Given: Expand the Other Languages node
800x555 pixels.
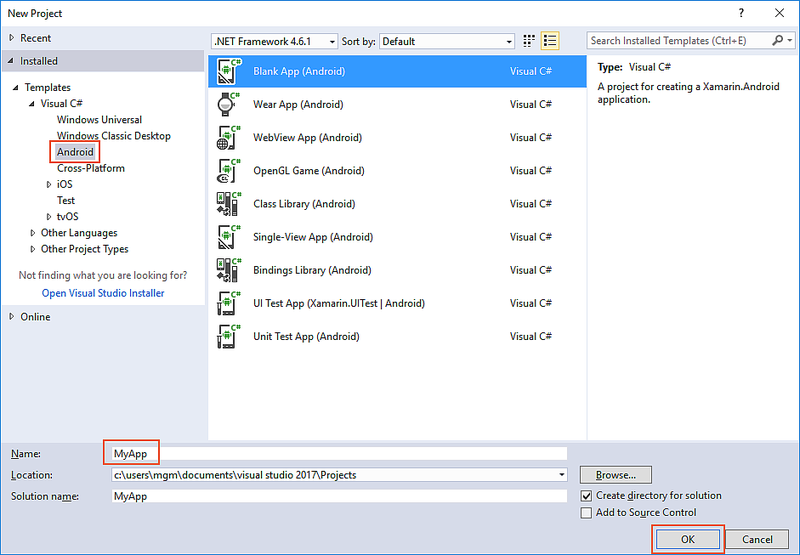Looking at the screenshot, I should [33, 233].
